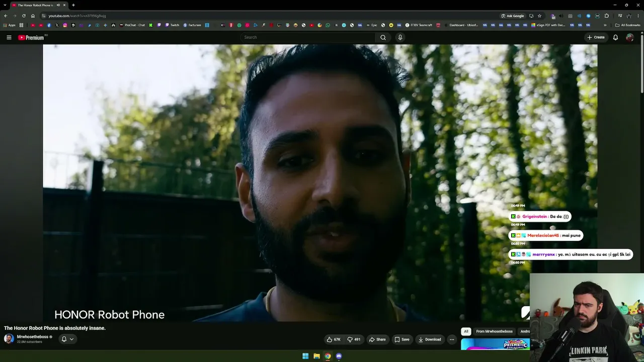Click Ask Google button in address bar
This screenshot has width=644, height=362.
click(x=513, y=16)
